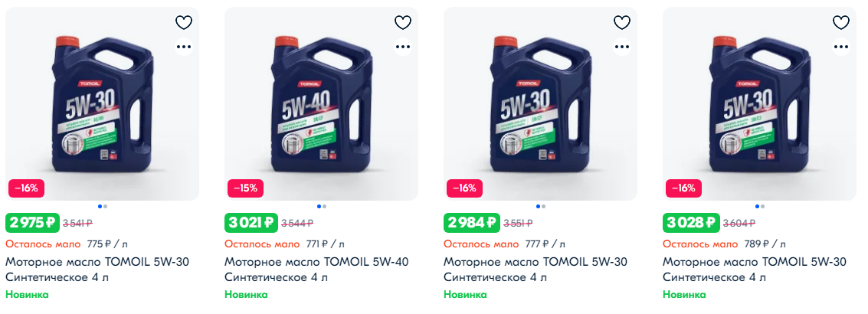
Task: Open the first 5W-30 canister image
Action: click(x=102, y=103)
